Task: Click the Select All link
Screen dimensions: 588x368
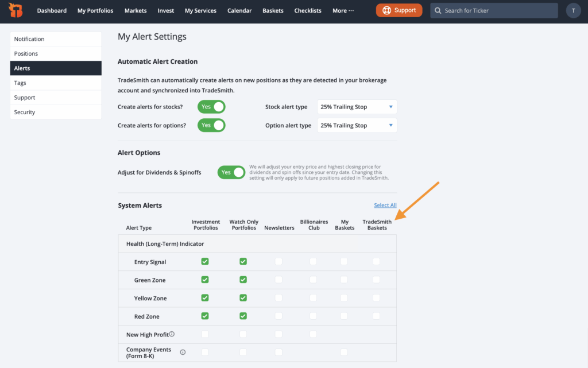Action: click(385, 205)
